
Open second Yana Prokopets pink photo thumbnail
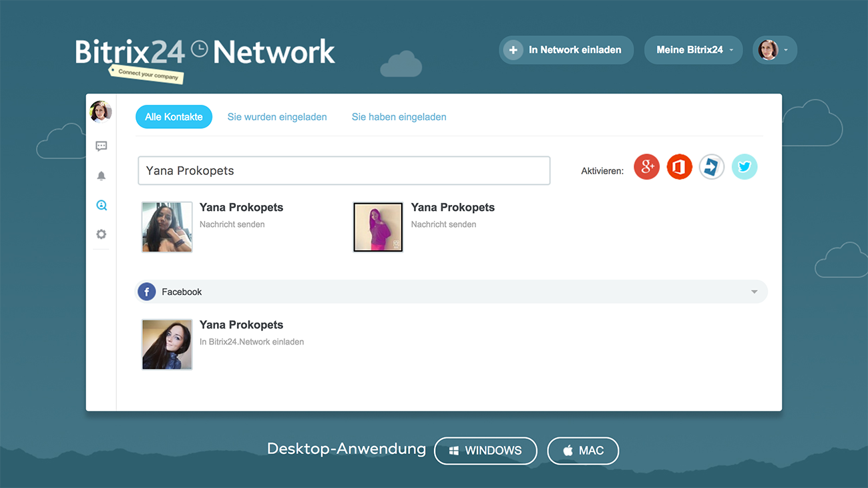378,227
